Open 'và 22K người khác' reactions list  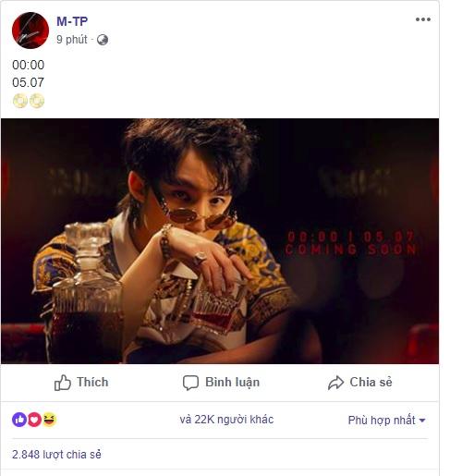[226, 420]
